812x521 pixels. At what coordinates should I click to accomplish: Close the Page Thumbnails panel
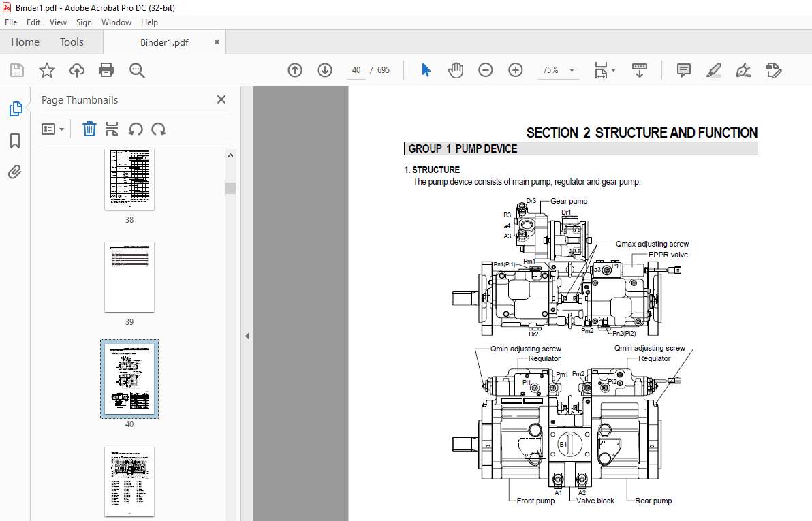tap(221, 99)
